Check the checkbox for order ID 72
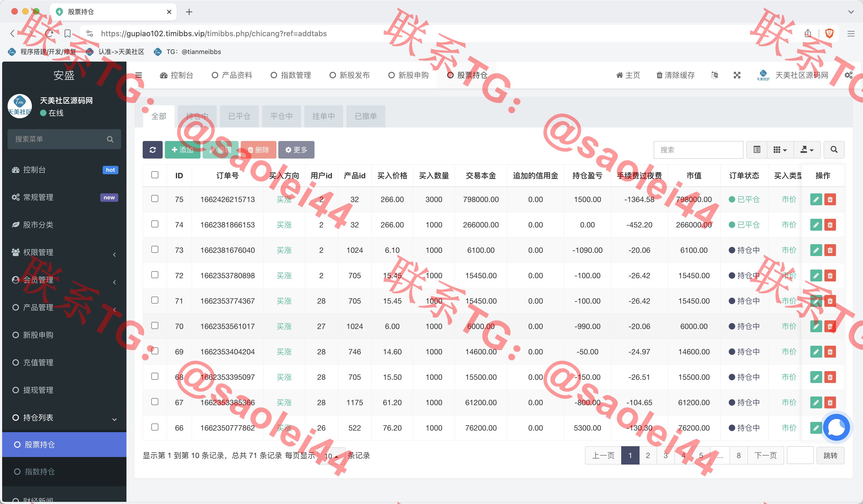Screen dimensions: 863x504 [155, 275]
